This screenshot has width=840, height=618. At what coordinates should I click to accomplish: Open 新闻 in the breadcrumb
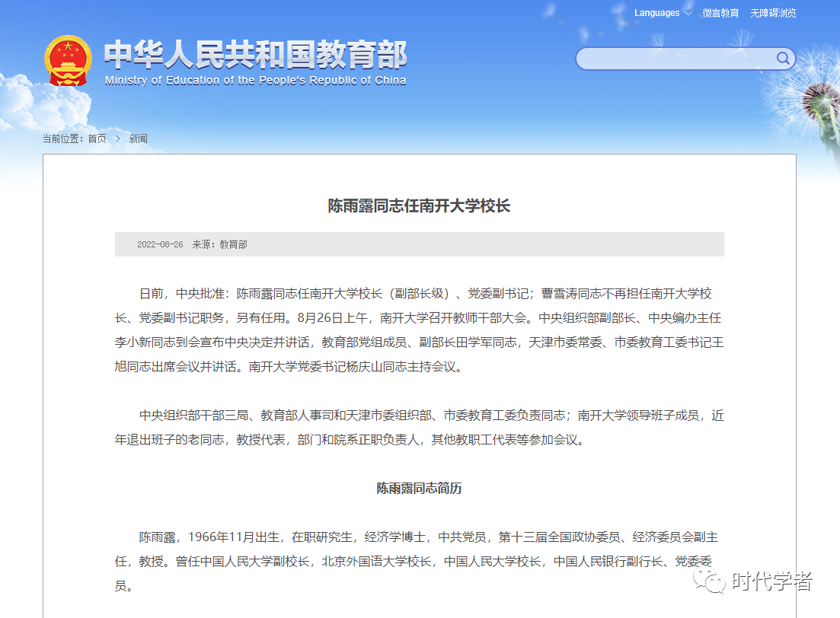(138, 139)
